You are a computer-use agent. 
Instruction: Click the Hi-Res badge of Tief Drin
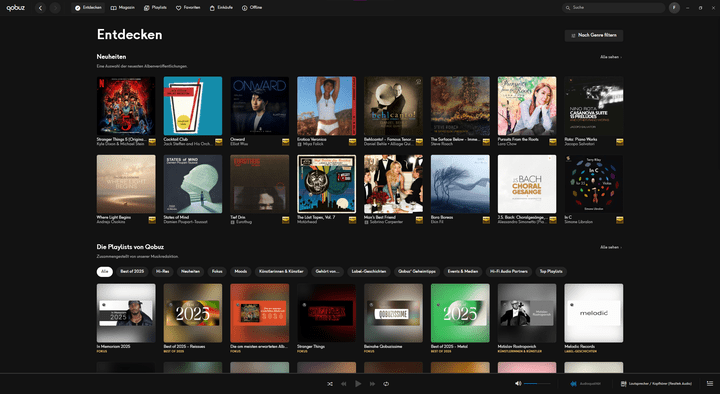[286, 220]
